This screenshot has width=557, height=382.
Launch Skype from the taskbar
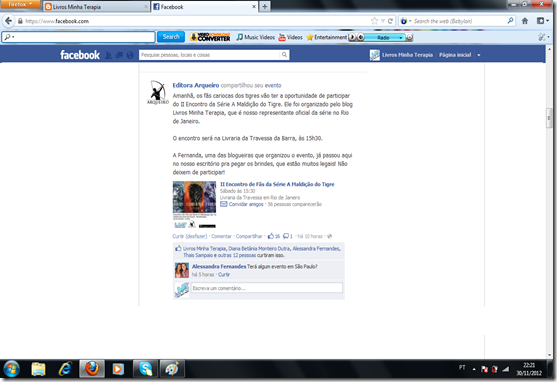click(145, 369)
